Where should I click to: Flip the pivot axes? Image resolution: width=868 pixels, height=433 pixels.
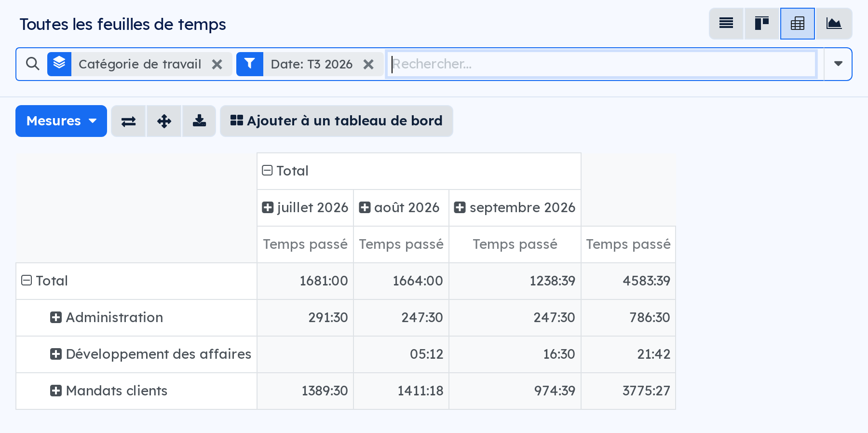click(x=128, y=121)
